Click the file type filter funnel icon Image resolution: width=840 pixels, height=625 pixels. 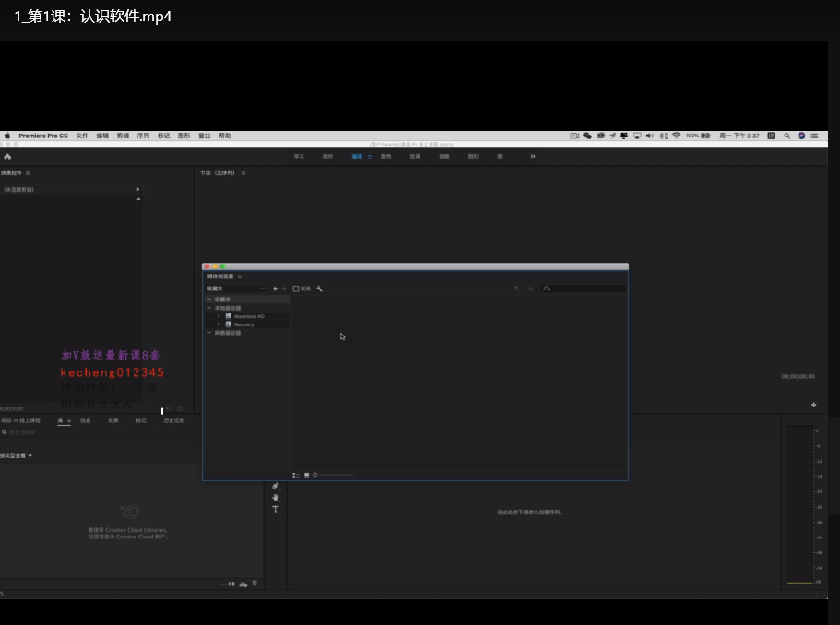pos(516,289)
